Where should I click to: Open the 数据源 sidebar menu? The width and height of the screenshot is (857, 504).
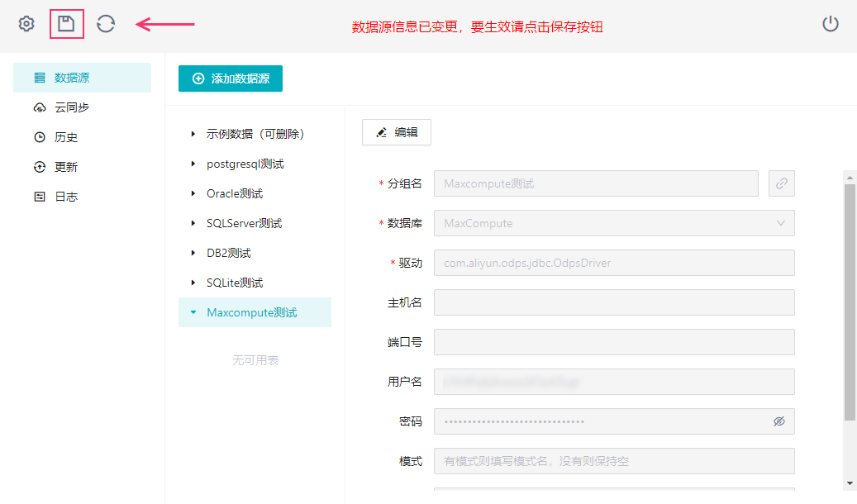tap(82, 78)
